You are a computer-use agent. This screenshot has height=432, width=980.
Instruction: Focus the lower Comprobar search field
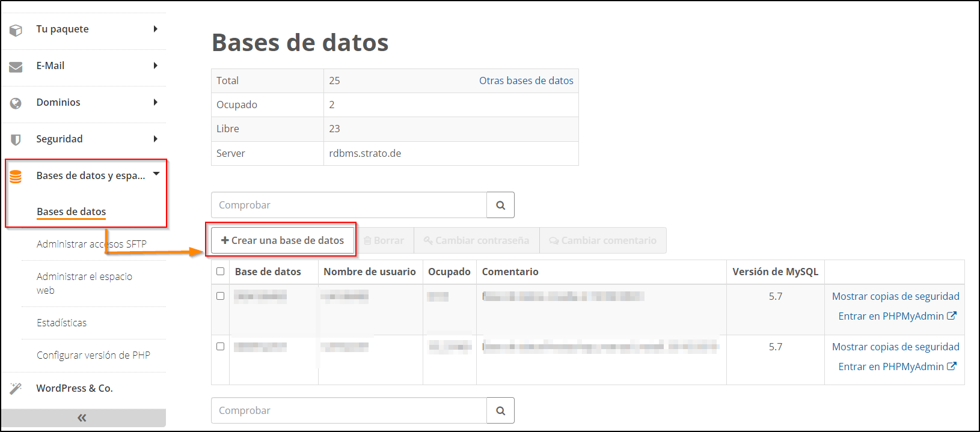pos(349,410)
